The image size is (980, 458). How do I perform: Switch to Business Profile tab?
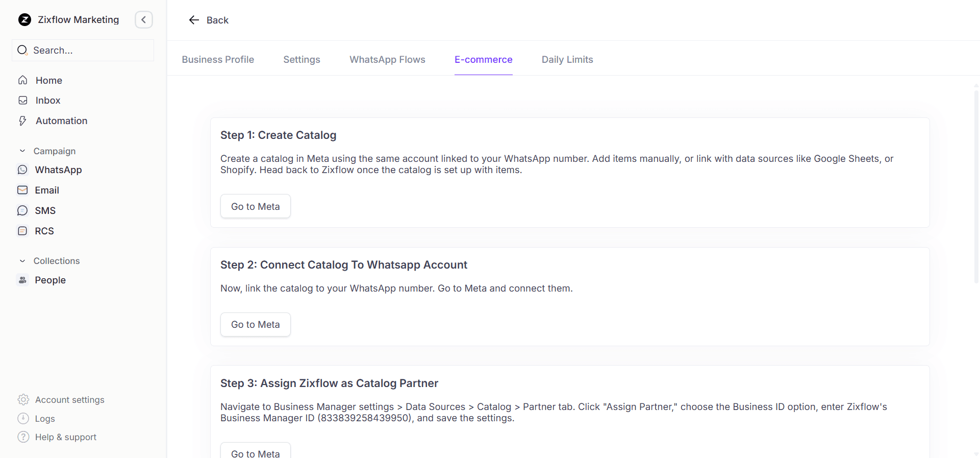tap(218, 60)
